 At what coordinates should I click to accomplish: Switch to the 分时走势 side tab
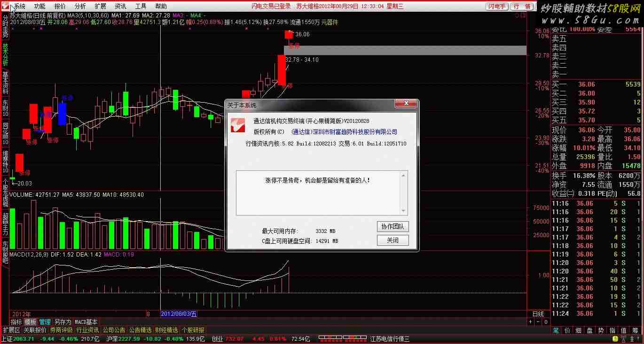5,26
